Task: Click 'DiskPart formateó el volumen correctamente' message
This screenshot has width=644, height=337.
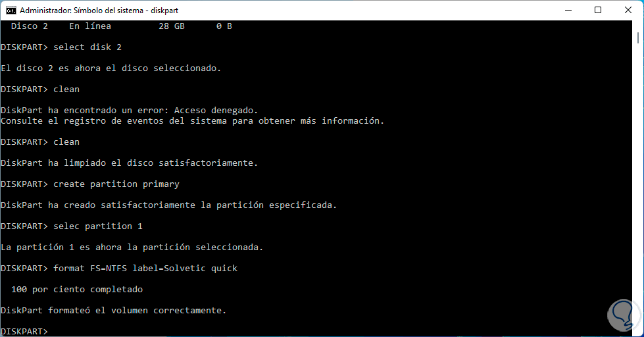Action: click(x=113, y=311)
